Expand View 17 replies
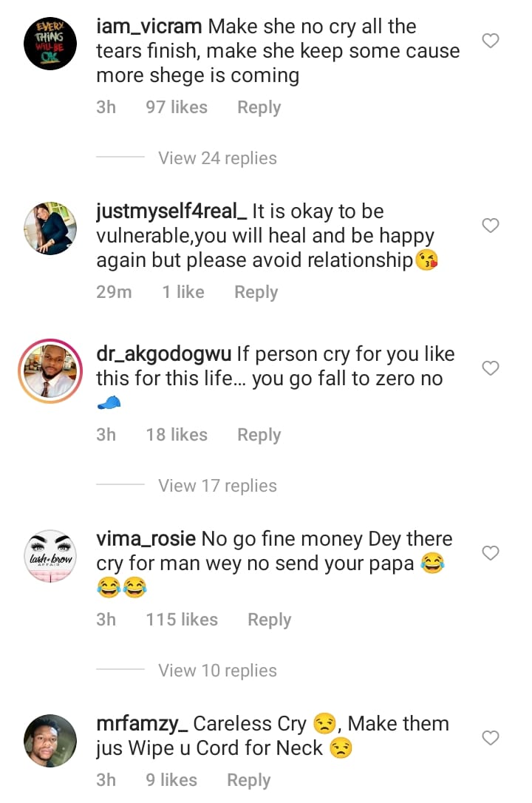The image size is (532, 803). coord(217,486)
